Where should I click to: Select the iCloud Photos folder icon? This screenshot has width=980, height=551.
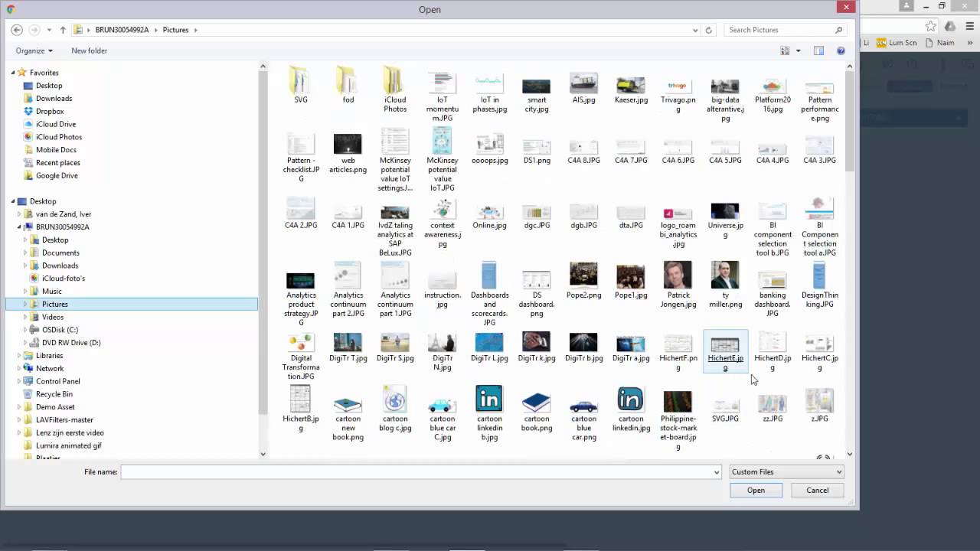pos(395,81)
